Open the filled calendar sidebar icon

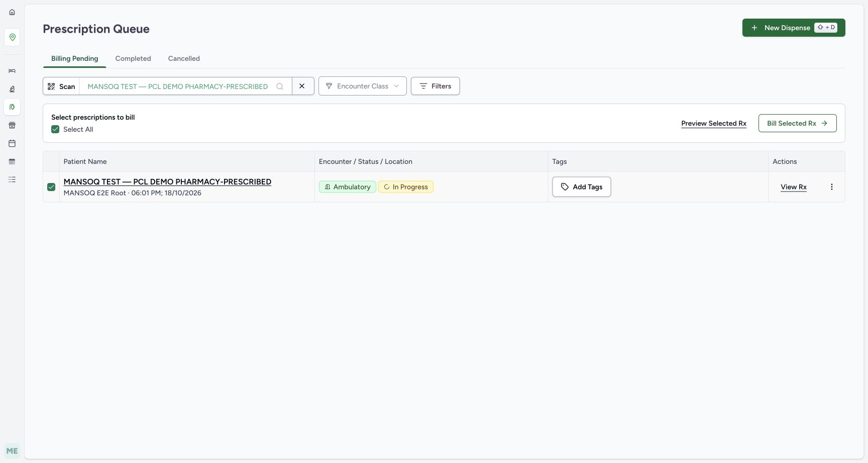point(12,161)
